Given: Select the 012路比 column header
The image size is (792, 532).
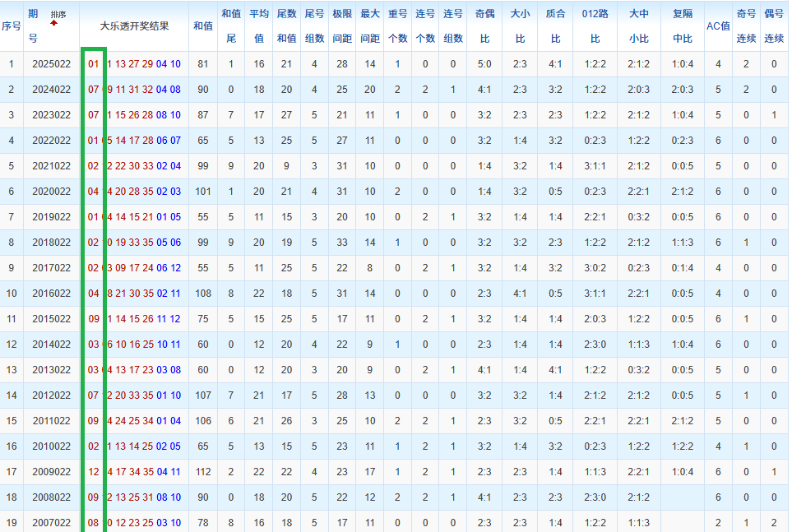Looking at the screenshot, I should (x=595, y=25).
